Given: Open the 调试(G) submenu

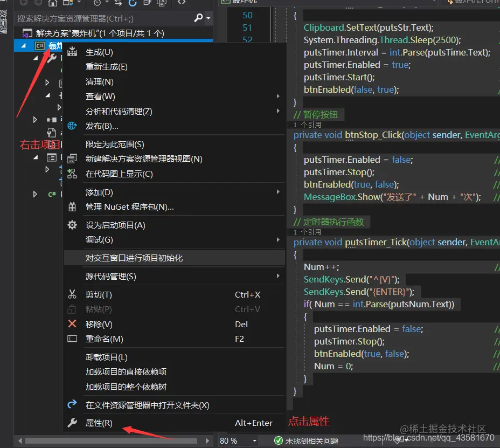Looking at the screenshot, I should 278,240.
